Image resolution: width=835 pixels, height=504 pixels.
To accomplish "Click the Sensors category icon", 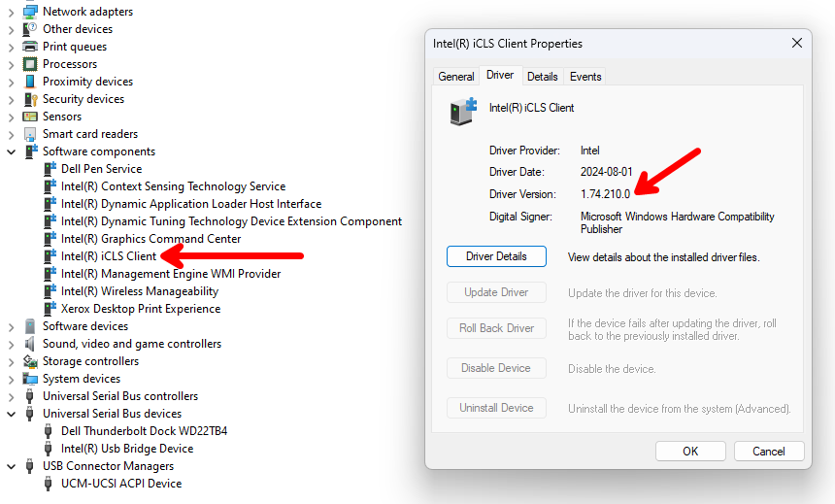I will 30,117.
